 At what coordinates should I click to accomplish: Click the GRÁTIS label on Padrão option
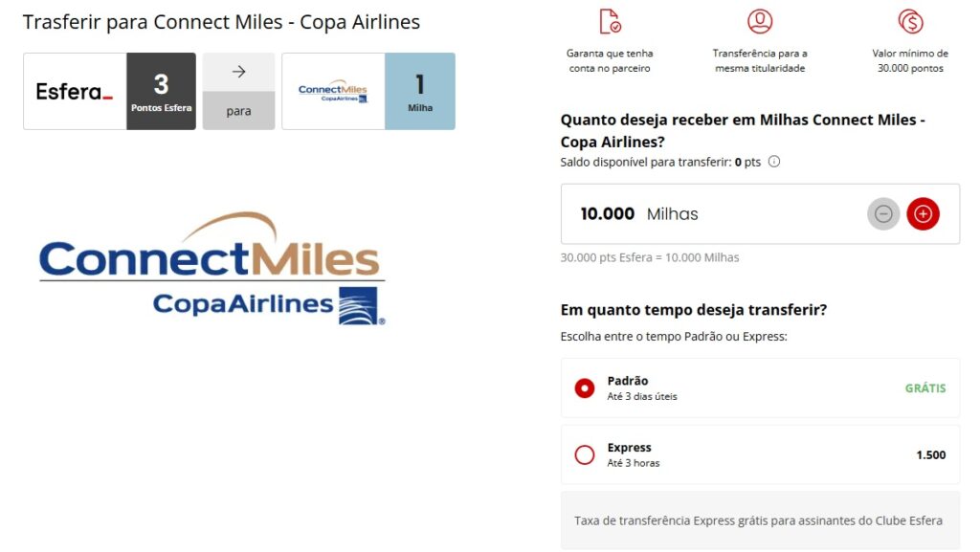click(925, 388)
